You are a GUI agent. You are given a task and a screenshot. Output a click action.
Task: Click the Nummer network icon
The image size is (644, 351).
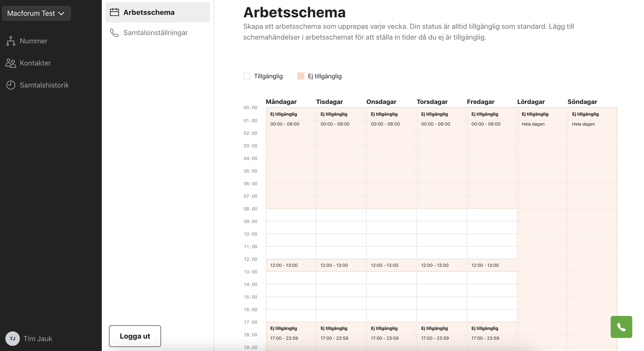[x=11, y=41]
